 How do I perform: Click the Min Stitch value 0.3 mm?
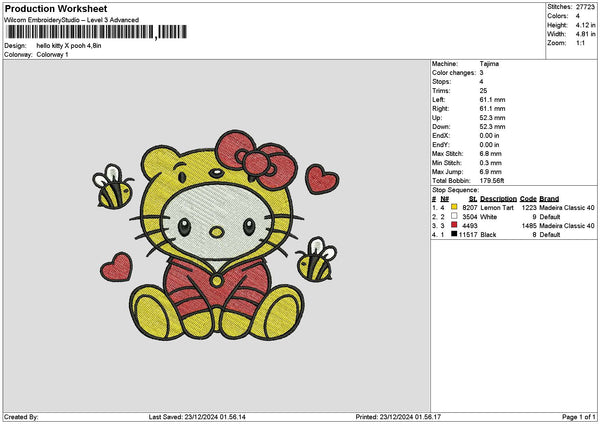click(491, 163)
